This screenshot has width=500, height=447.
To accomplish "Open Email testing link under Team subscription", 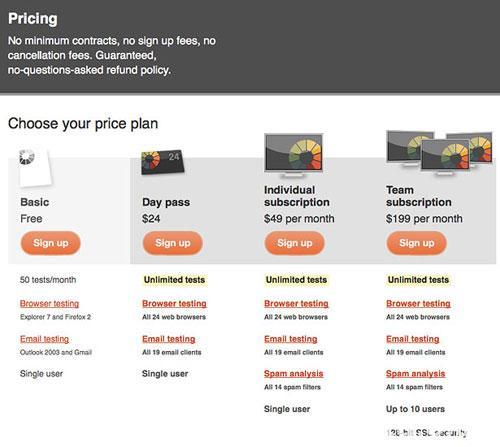I will pos(413,339).
